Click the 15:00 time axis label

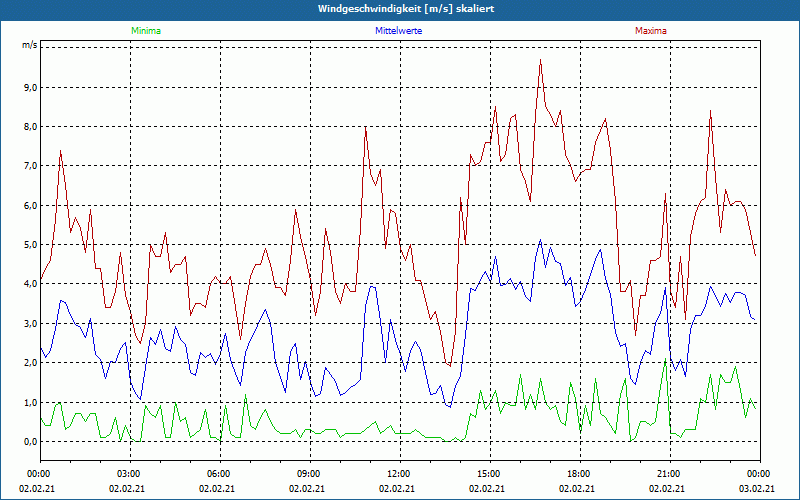pyautogui.click(x=488, y=473)
